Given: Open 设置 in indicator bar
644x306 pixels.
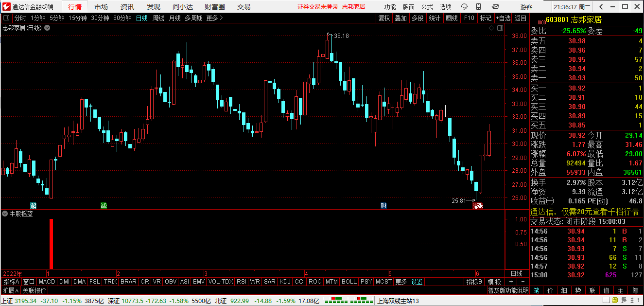Looking at the screenshot, I should point(417,282).
